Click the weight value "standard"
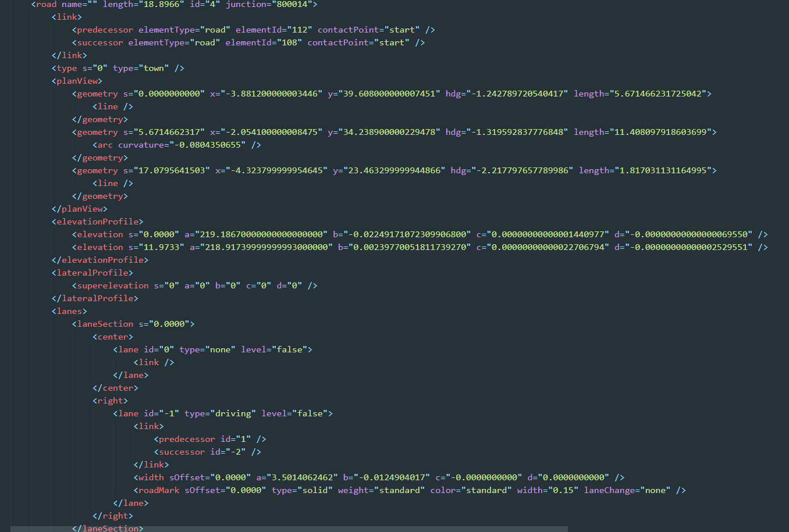This screenshot has height=532, width=789. 400,490
